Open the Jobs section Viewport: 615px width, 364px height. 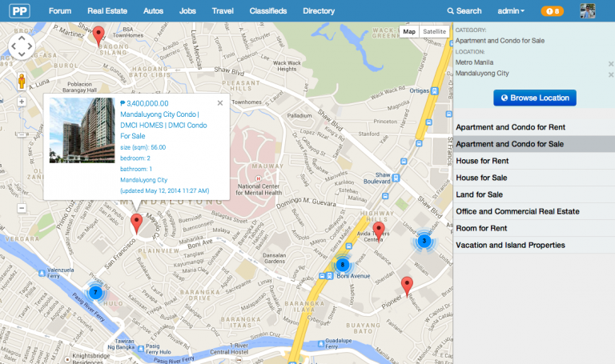pyautogui.click(x=187, y=11)
